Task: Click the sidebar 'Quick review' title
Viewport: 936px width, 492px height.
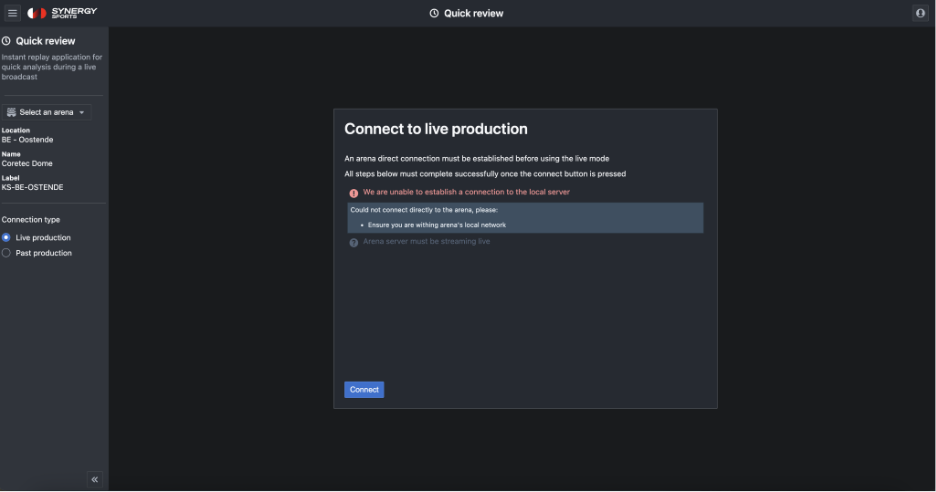Action: pyautogui.click(x=45, y=41)
